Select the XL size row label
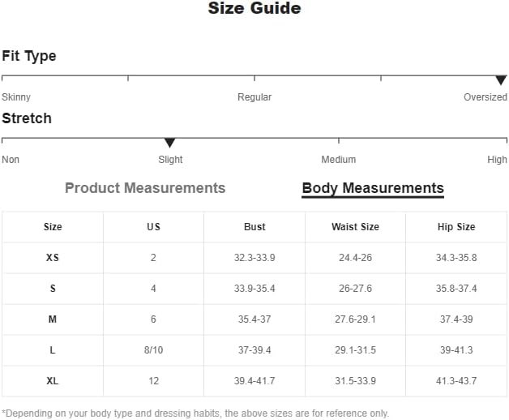The height and width of the screenshot is (420, 509). pyautogui.click(x=53, y=381)
